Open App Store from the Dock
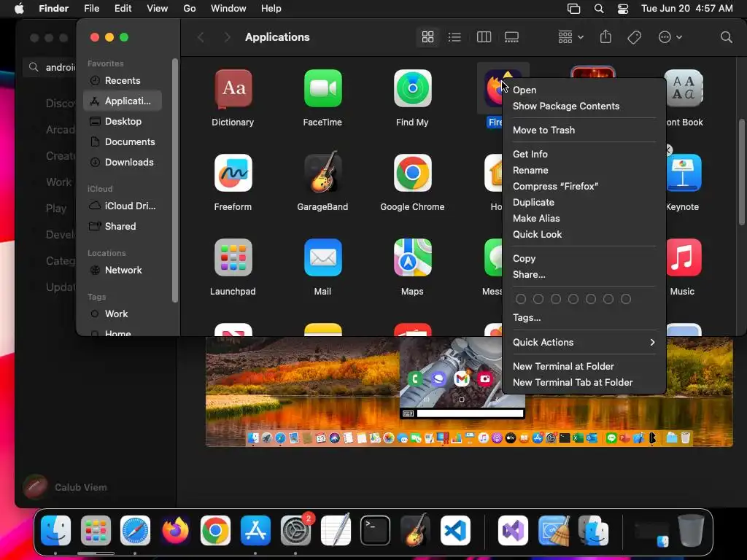747x560 pixels. pyautogui.click(x=255, y=530)
